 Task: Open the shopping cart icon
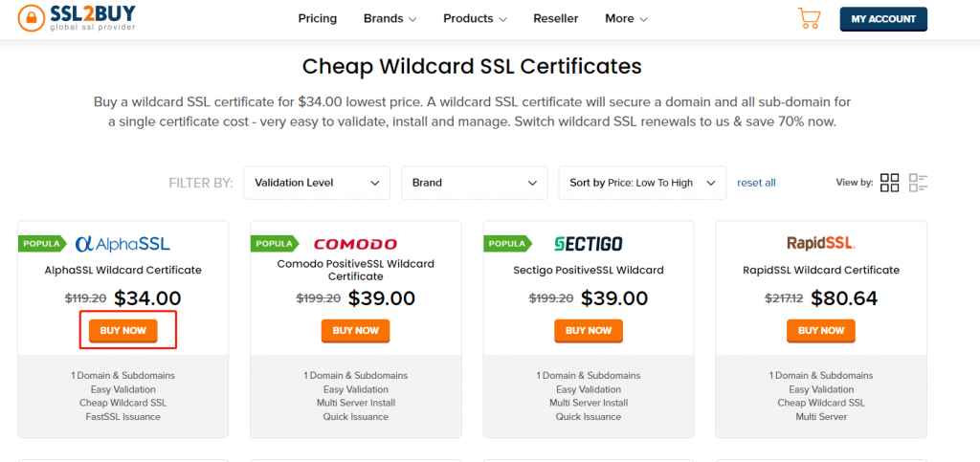(x=809, y=18)
